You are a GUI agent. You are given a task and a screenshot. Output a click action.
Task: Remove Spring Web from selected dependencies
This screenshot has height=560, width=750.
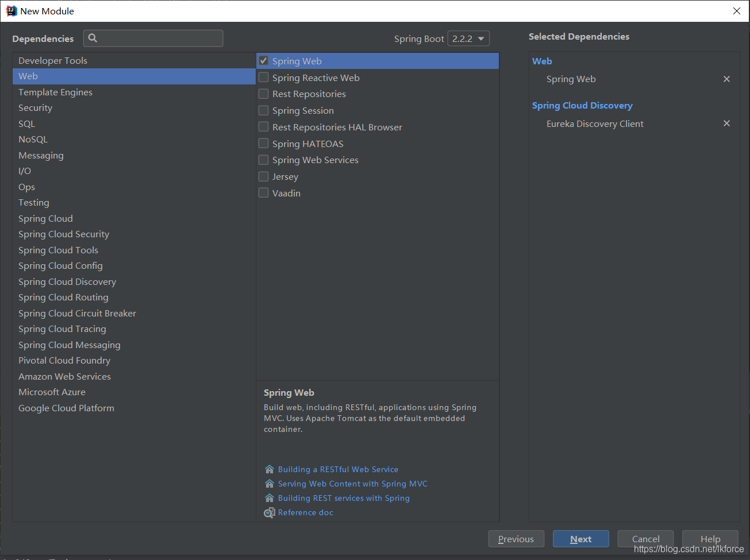tap(726, 79)
